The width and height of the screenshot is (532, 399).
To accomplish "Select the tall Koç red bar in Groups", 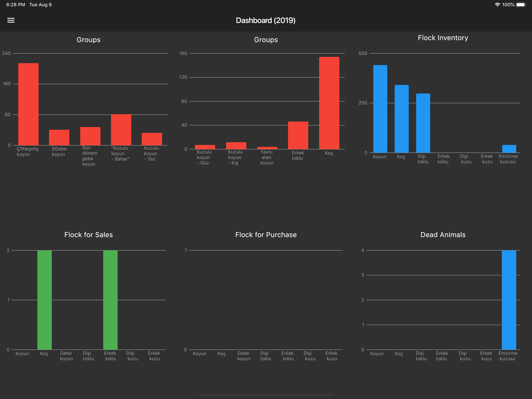I will pyautogui.click(x=329, y=103).
